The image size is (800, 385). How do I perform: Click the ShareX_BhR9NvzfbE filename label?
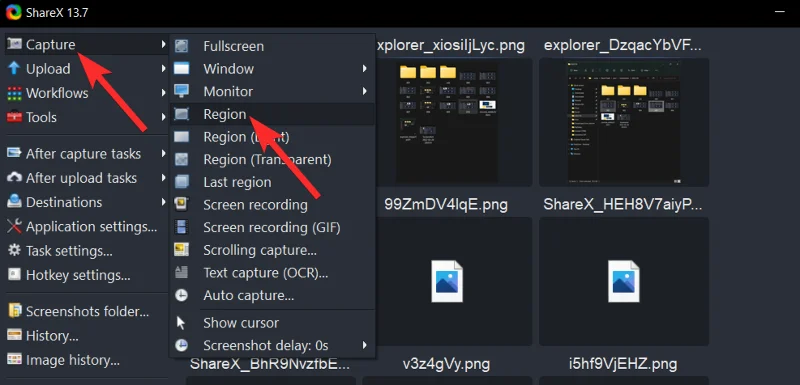pos(270,364)
